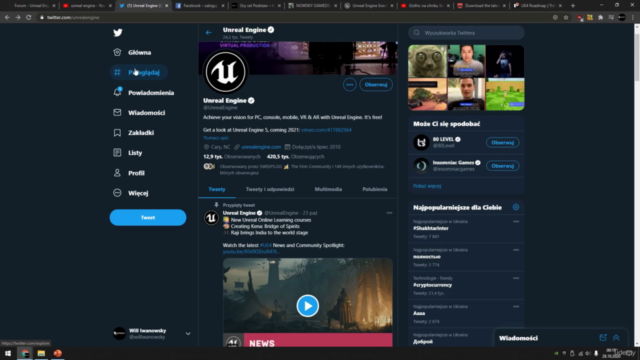Open Przeglądaj explore page
The height and width of the screenshot is (360, 640).
[139, 72]
